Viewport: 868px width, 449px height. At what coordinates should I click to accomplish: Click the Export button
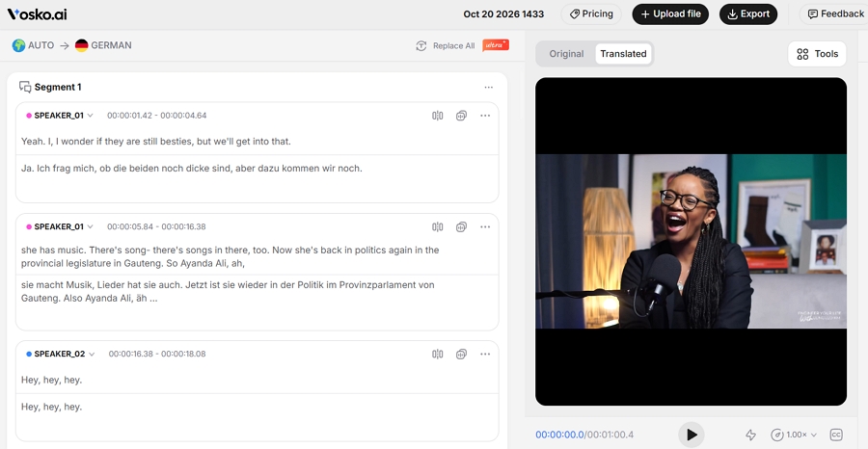(747, 14)
